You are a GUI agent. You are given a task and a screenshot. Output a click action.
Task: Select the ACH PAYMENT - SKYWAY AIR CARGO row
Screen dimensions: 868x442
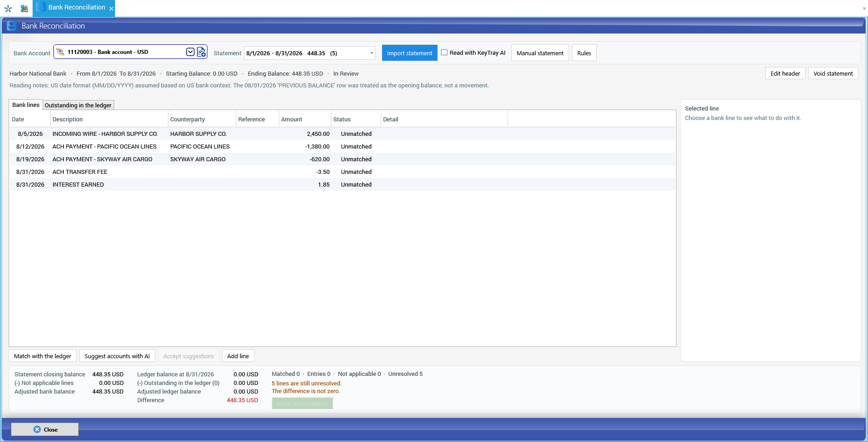point(342,159)
